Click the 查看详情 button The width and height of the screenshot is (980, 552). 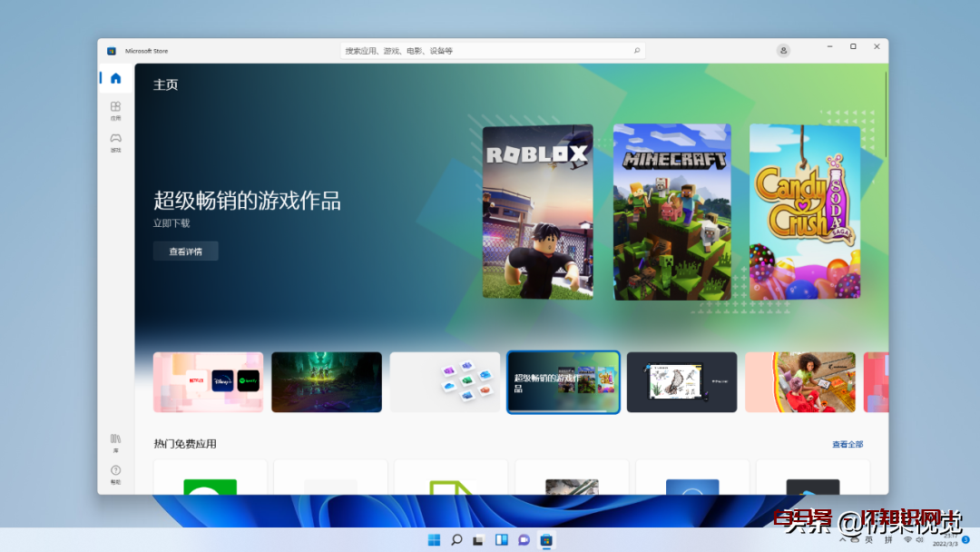click(185, 251)
